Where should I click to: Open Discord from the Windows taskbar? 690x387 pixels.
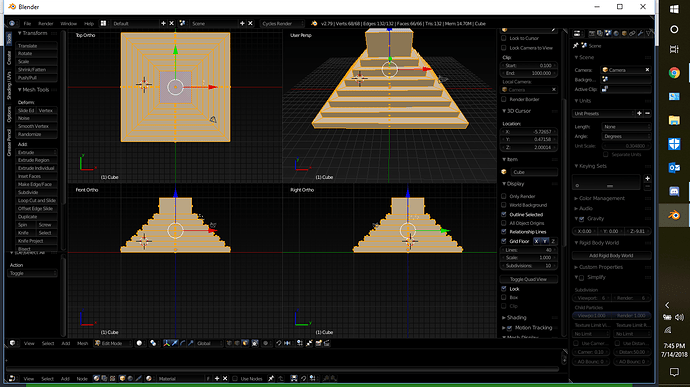(x=674, y=191)
